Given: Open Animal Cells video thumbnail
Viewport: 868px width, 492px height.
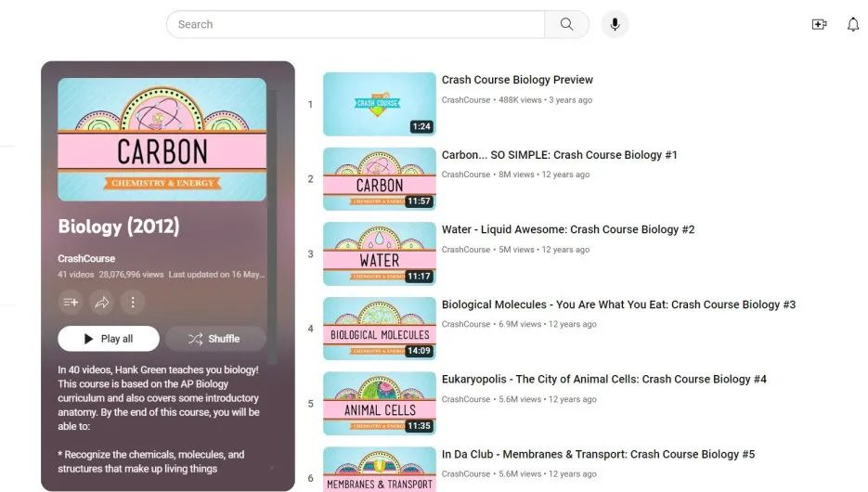Looking at the screenshot, I should coord(379,404).
